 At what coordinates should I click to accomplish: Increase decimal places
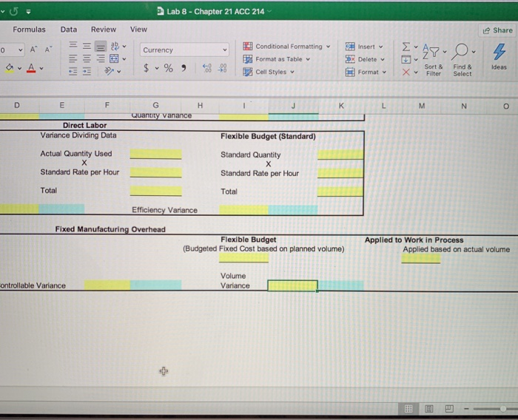pyautogui.click(x=206, y=68)
